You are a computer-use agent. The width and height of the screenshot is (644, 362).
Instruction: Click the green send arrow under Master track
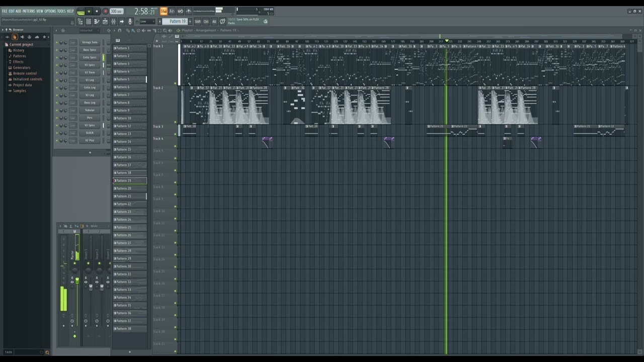tap(74, 336)
